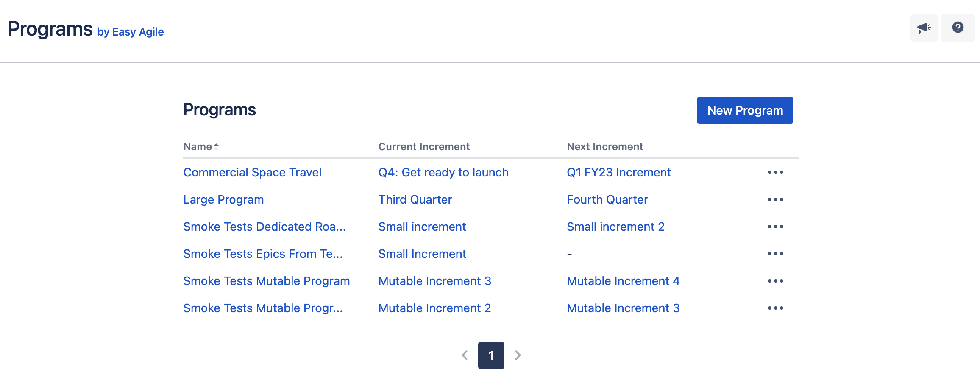Go to previous page arrow
980x386 pixels.
coord(465,355)
